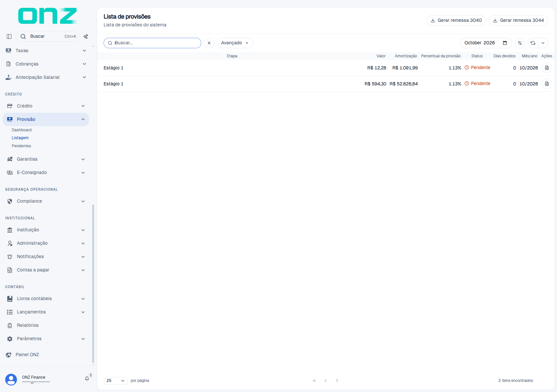The image size is (557, 392).
Task: Clear the search with the X button
Action: point(209,43)
